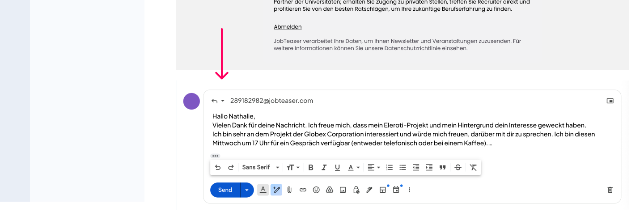Screen dimensions: 644x216
Task: Toggle bold formatting
Action: tap(311, 167)
